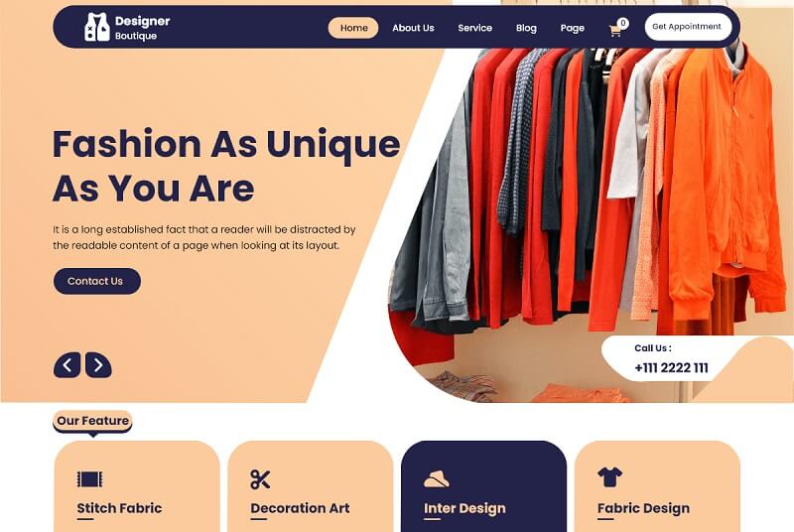Image resolution: width=794 pixels, height=532 pixels.
Task: Open the Stitch Fabric feature title
Action: point(119,508)
